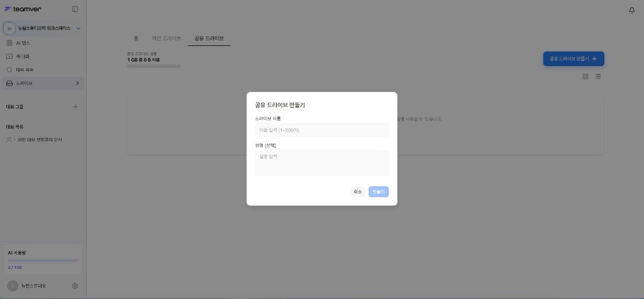
Task: Click the blue 공유 드라이브 만들기 button
Action: [574, 59]
